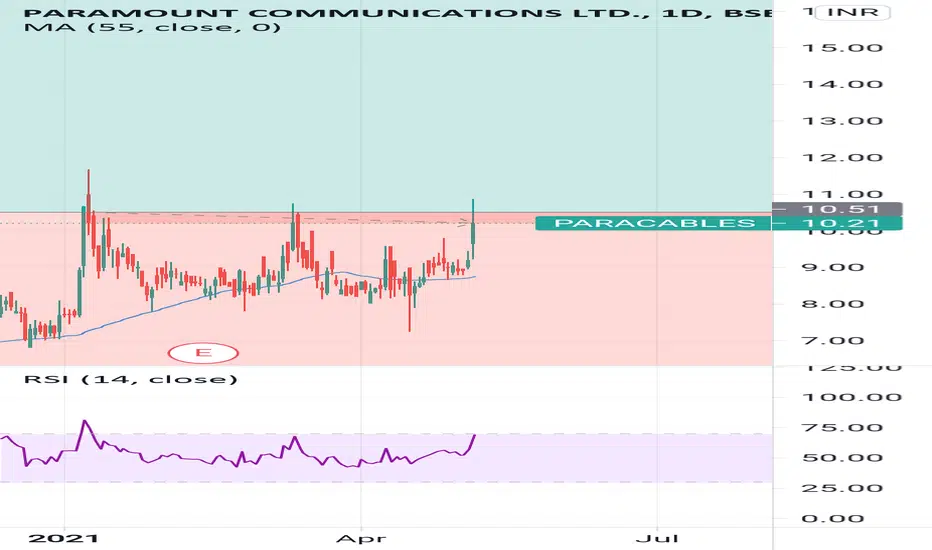Screen dimensions: 932x550
Task: Click the Jul date axis label
Action: coord(657,539)
